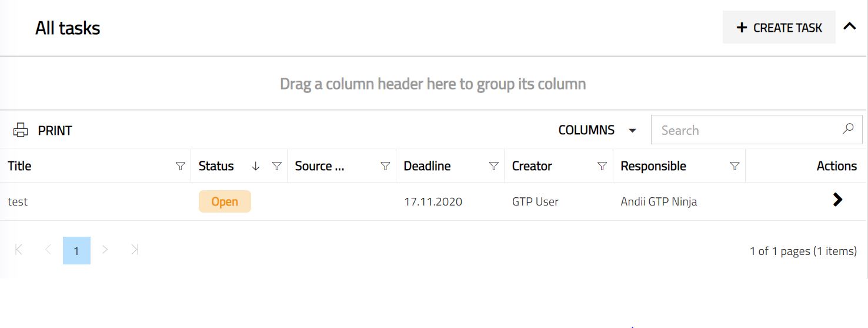
Task: Toggle Status column sort arrow
Action: click(x=255, y=167)
